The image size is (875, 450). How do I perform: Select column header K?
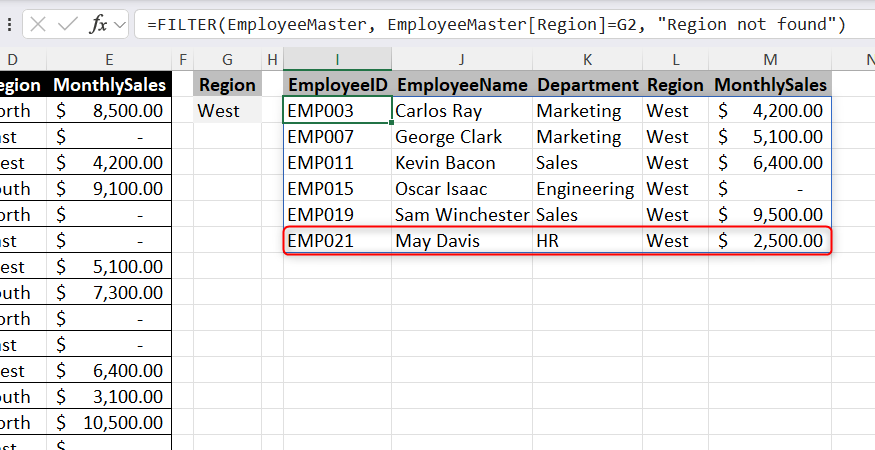[587, 59]
